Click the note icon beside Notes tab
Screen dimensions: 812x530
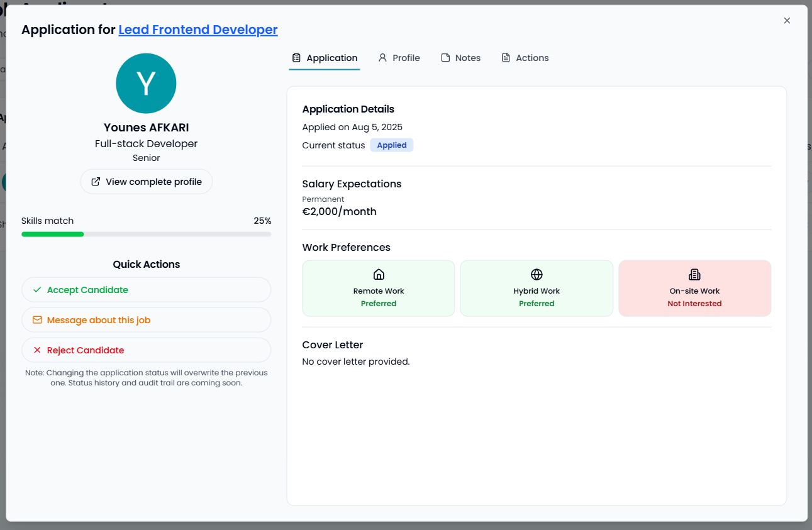click(x=445, y=57)
